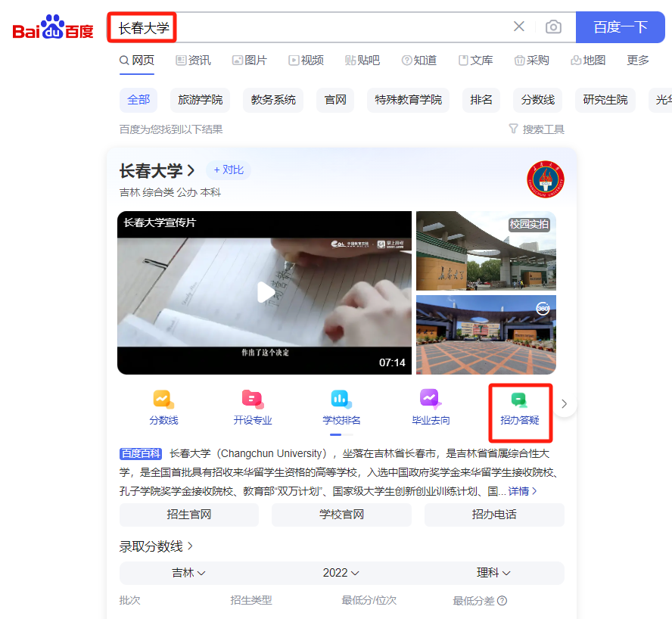Click the Baidu logo
This screenshot has height=619, width=672.
click(x=53, y=27)
